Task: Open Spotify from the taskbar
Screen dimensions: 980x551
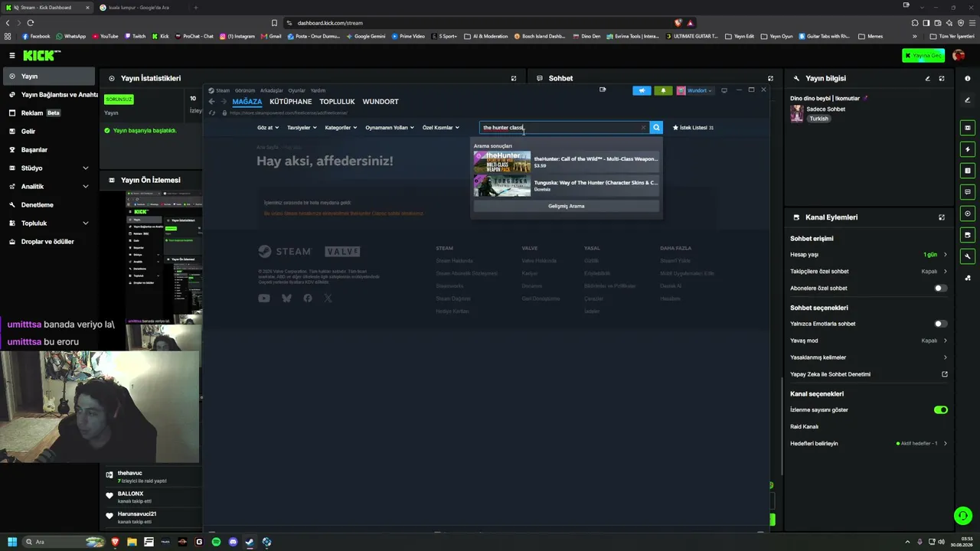Action: 216,542
